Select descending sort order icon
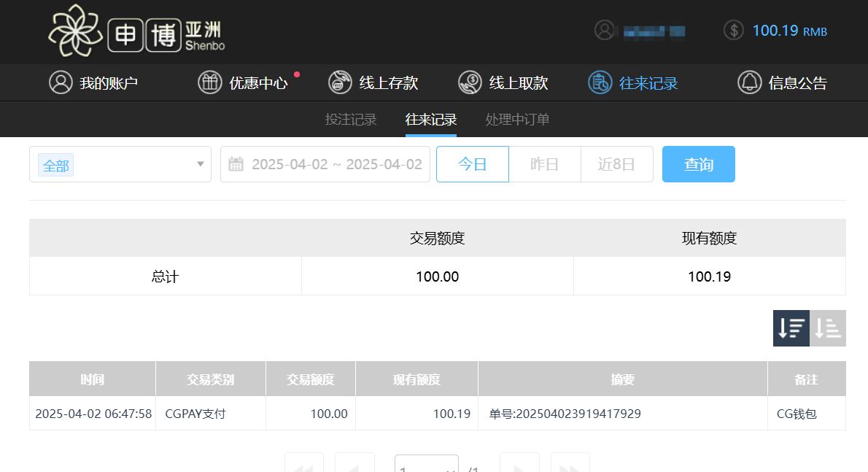 pos(791,328)
